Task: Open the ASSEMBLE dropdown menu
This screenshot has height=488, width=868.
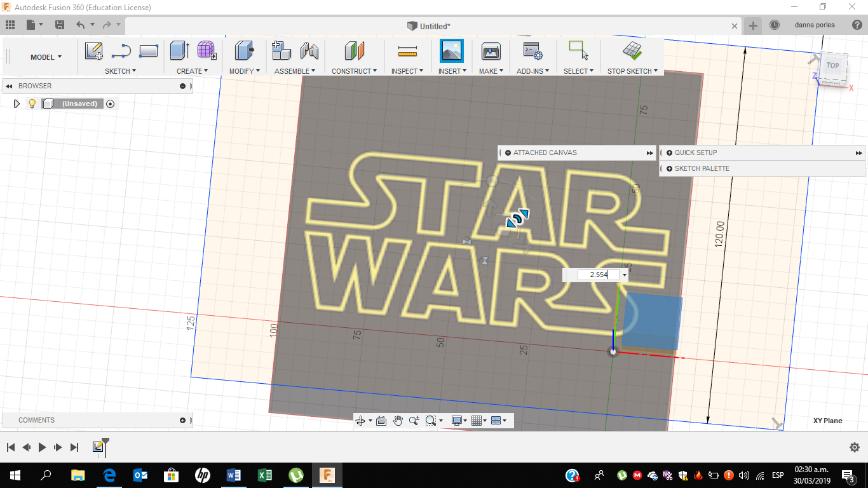Action: 295,71
